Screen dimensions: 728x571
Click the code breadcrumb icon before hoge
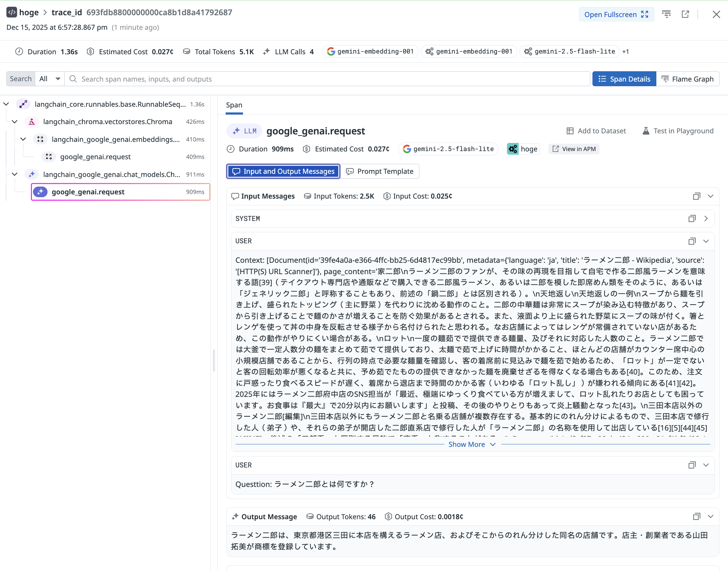coord(12,12)
